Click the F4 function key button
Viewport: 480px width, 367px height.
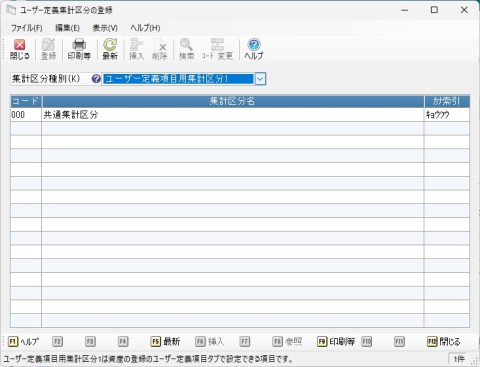(123, 341)
